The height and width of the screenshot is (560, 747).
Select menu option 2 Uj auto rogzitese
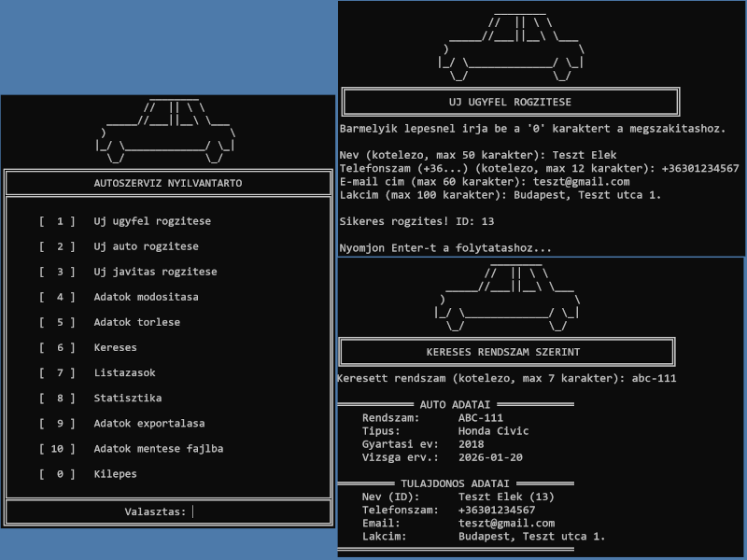145,247
